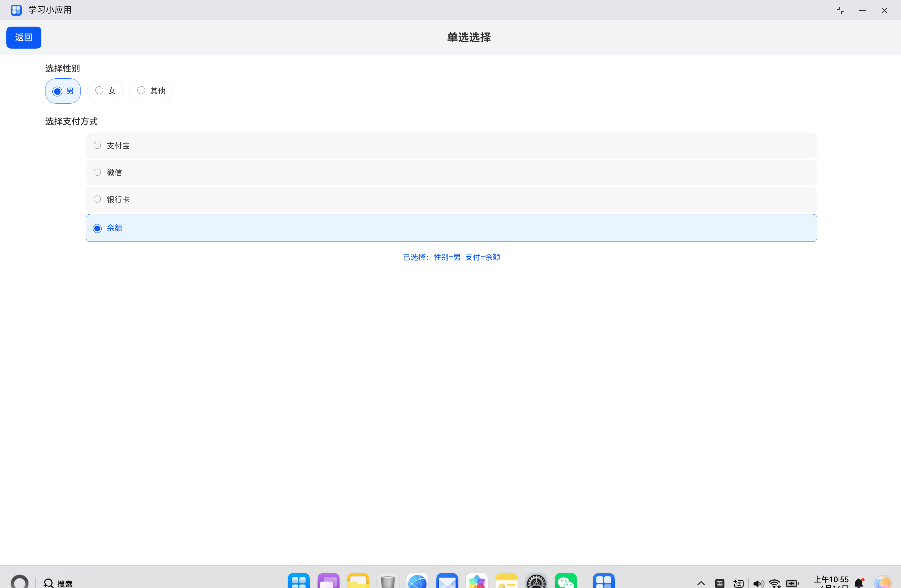This screenshot has width=901, height=588.
Task: Open WeChat from the dock
Action: [x=566, y=581]
